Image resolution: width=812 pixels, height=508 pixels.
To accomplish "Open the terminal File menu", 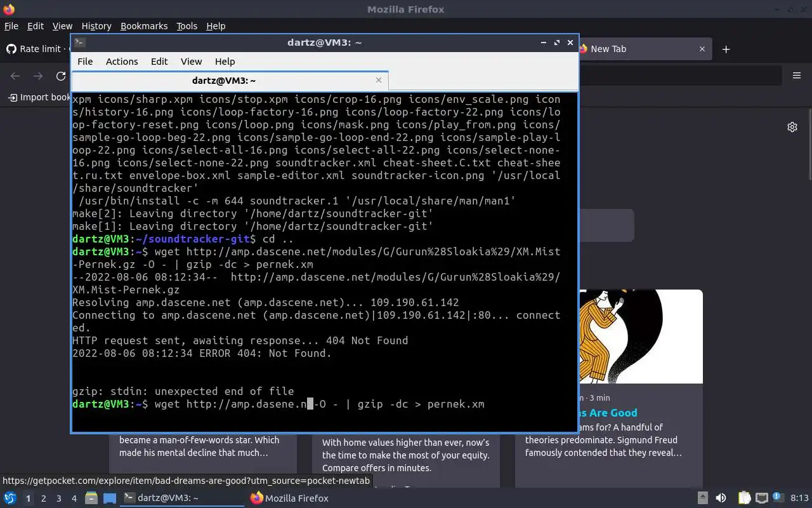I will click(x=85, y=62).
